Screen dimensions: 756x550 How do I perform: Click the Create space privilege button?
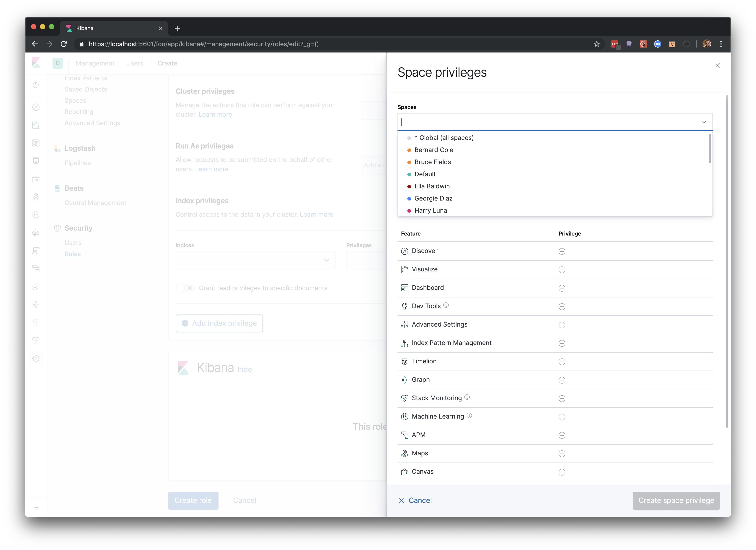pos(676,500)
